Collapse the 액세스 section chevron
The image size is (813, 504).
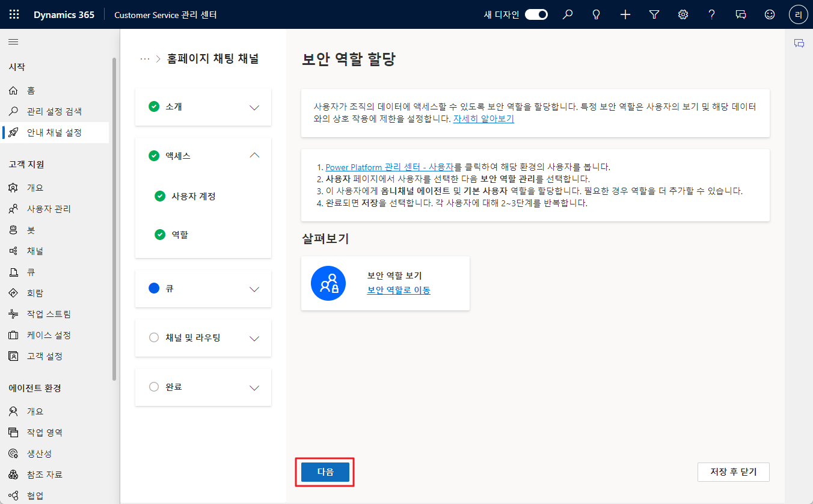pyautogui.click(x=254, y=156)
